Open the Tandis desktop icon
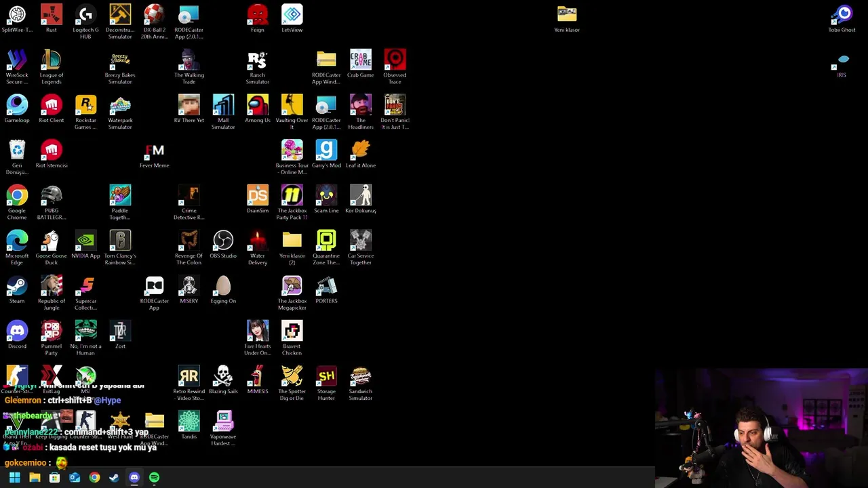868x488 pixels. coord(189,425)
